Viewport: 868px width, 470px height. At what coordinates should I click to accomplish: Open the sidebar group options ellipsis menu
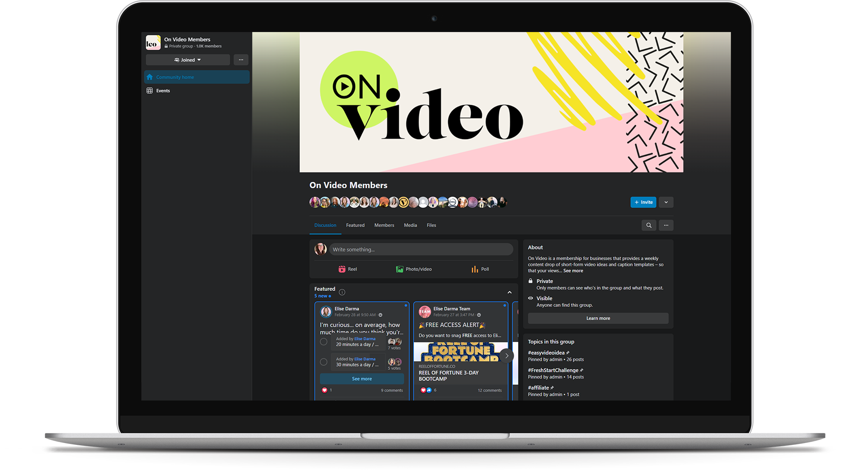[241, 60]
